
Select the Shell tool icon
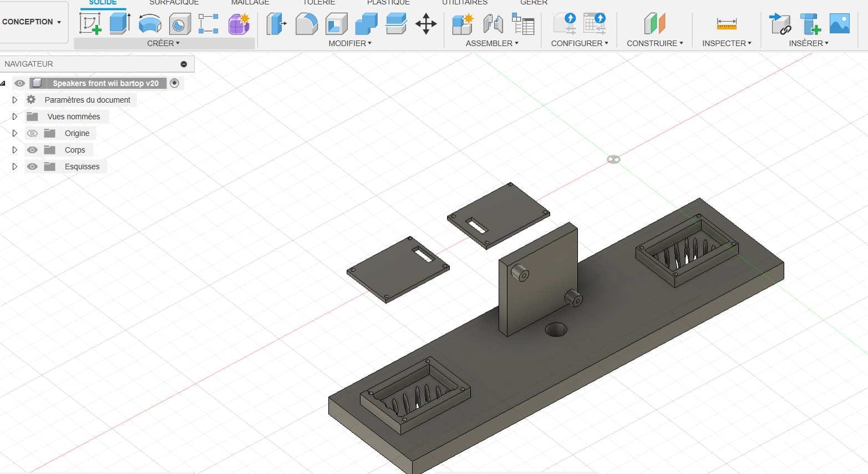pos(336,24)
